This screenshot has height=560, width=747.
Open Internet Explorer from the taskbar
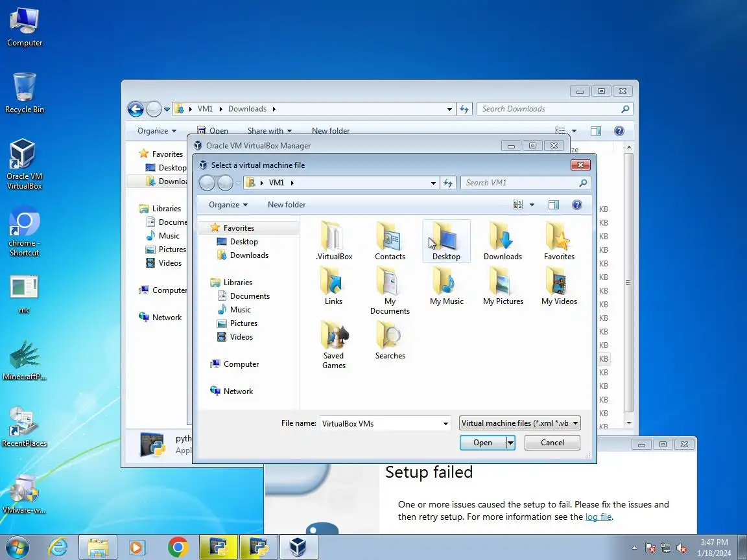(x=58, y=547)
